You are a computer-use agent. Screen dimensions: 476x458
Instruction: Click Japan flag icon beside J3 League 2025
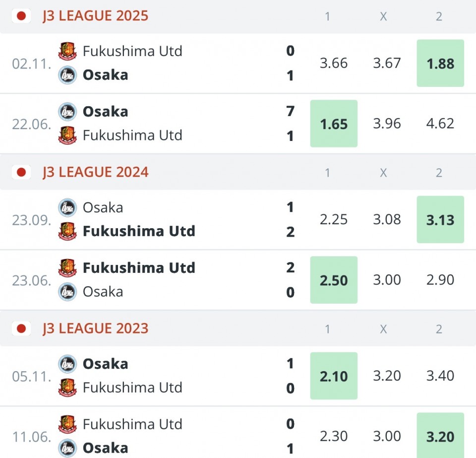click(x=21, y=16)
